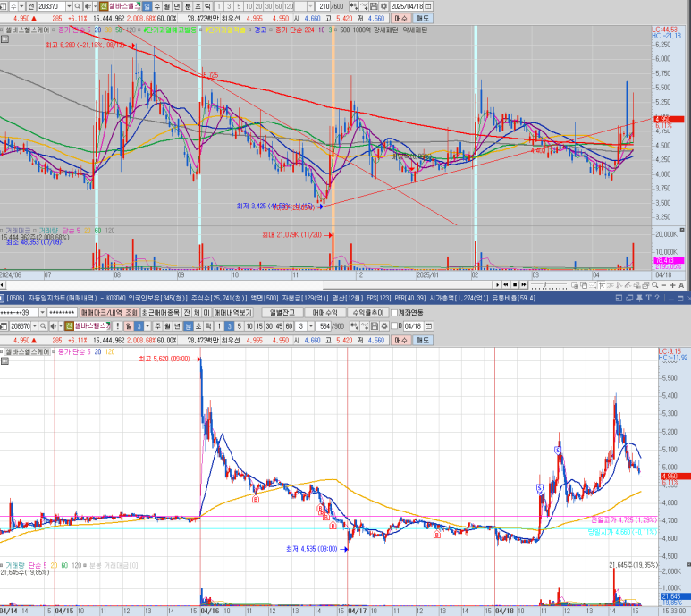This screenshot has height=616, width=691.
Task: Click the minus zoom-out icon below the top chart
Action: click(x=663, y=285)
